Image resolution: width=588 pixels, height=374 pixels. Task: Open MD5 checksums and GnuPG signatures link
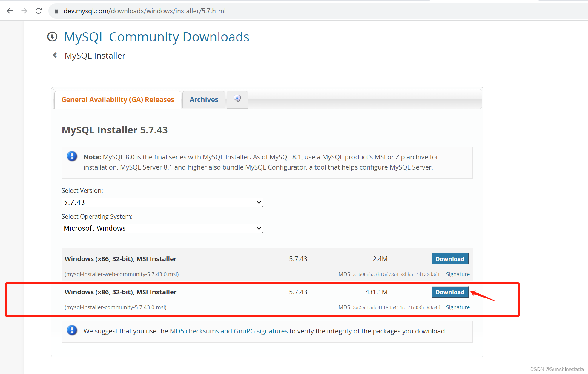click(x=229, y=331)
